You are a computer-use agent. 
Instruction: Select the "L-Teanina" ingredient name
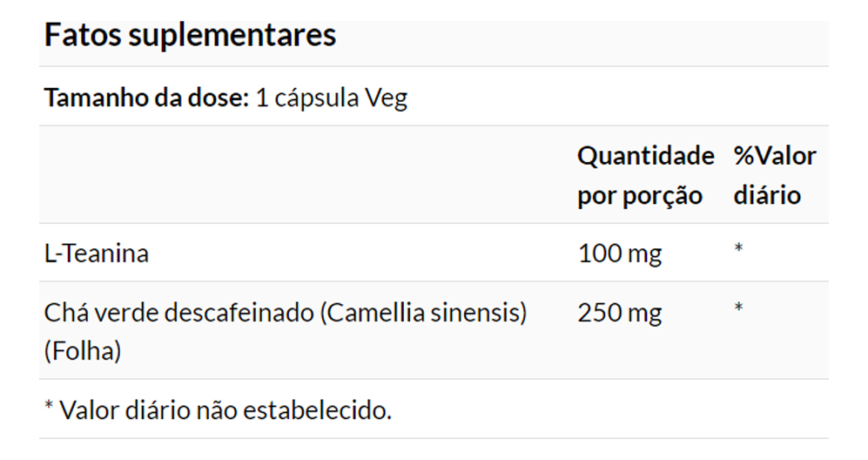point(97,254)
